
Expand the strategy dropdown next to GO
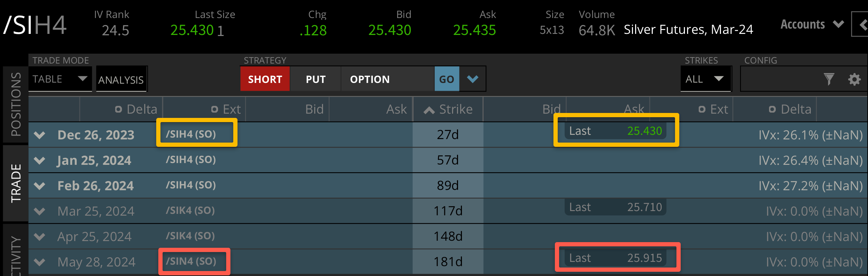pos(473,79)
